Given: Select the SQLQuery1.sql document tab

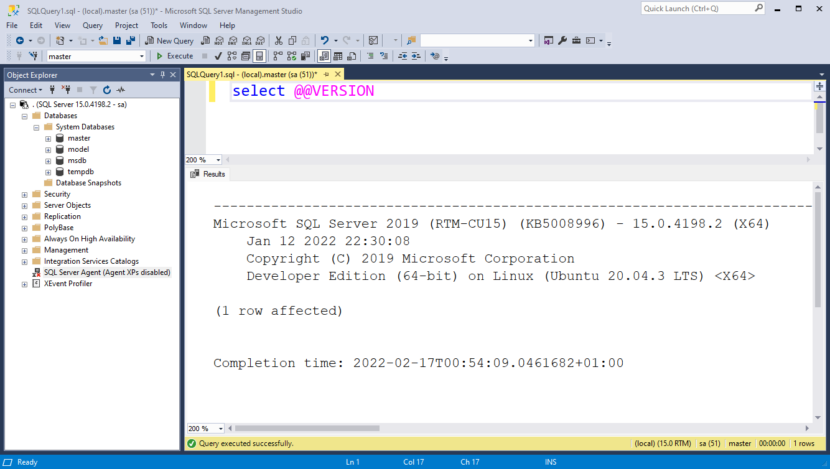Looking at the screenshot, I should click(x=252, y=74).
